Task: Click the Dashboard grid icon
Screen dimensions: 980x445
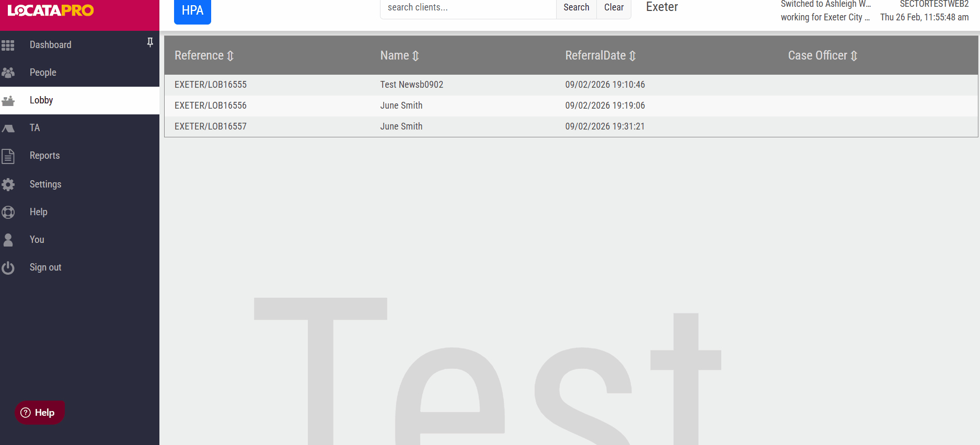Action: [x=8, y=45]
